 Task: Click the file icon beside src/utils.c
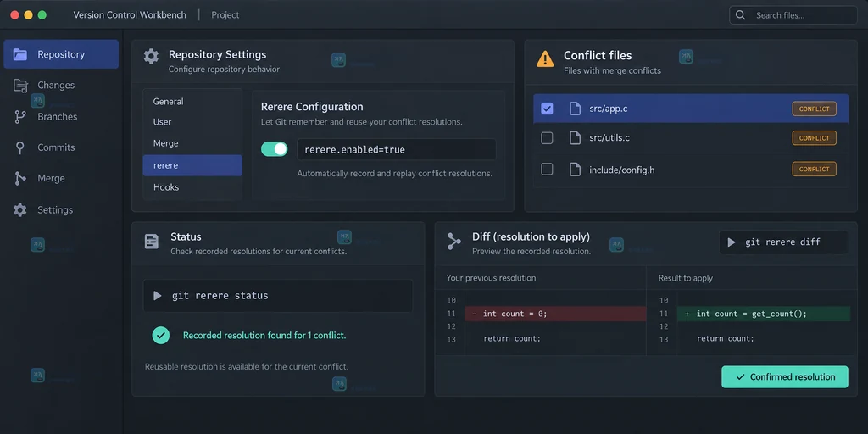pos(576,138)
